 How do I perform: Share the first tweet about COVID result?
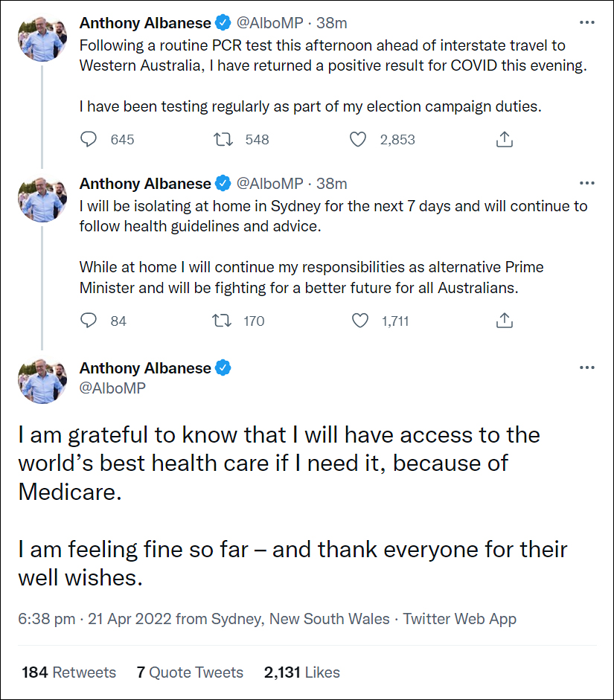point(504,139)
